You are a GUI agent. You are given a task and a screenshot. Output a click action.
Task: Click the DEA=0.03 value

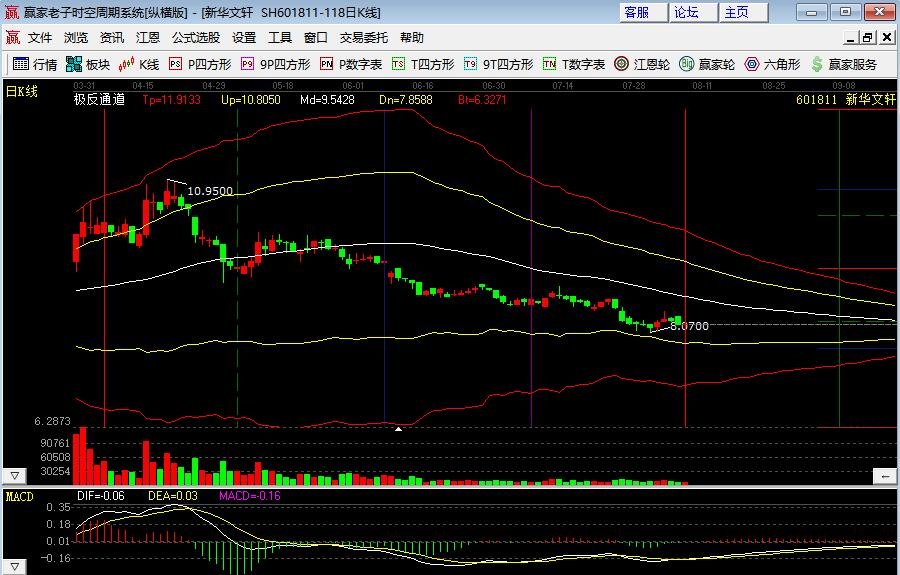(173, 496)
